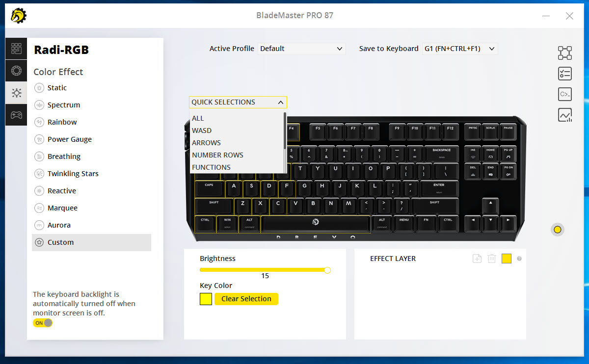Choose the Reactive color effect
The image size is (589, 364).
coord(91,191)
